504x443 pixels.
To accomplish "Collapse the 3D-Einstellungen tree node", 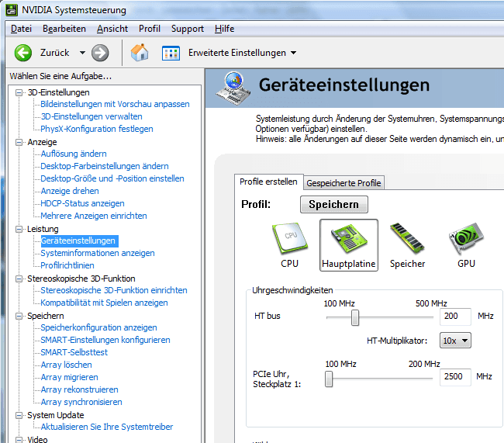I will pos(19,92).
